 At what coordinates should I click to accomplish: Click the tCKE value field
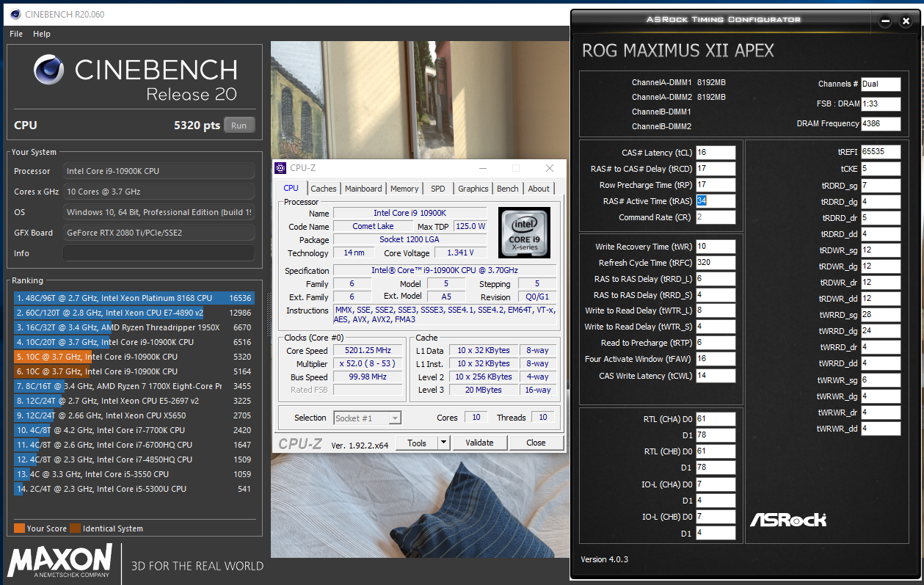(881, 169)
